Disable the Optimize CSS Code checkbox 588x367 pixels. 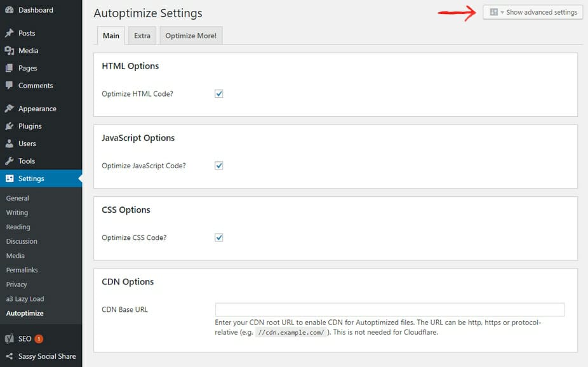point(219,237)
